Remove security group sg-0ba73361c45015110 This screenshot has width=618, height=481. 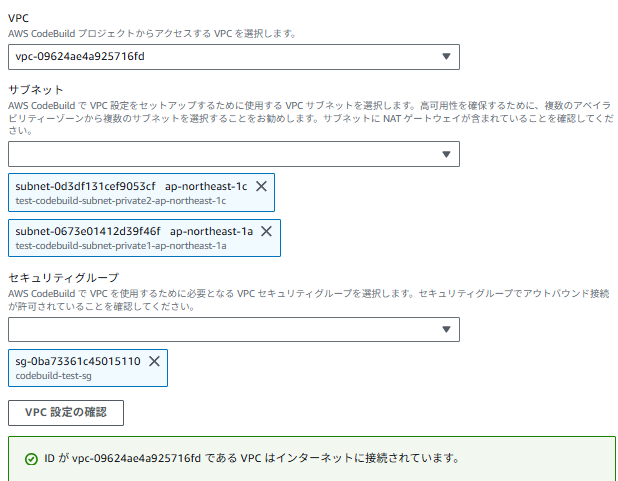[x=154, y=361]
